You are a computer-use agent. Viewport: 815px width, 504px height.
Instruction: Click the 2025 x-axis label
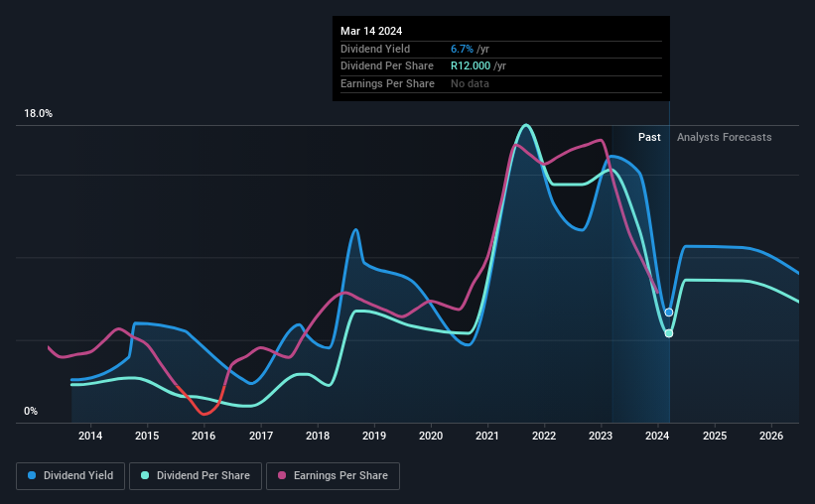715,436
